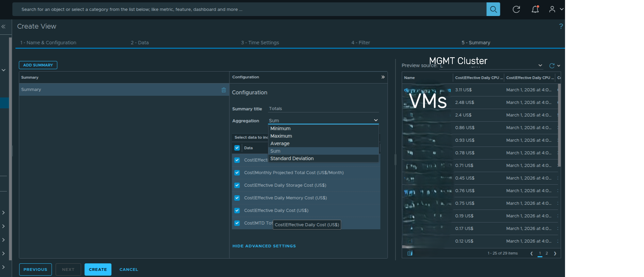
Task: Go to step 5 - Summary
Action: [x=476, y=43]
